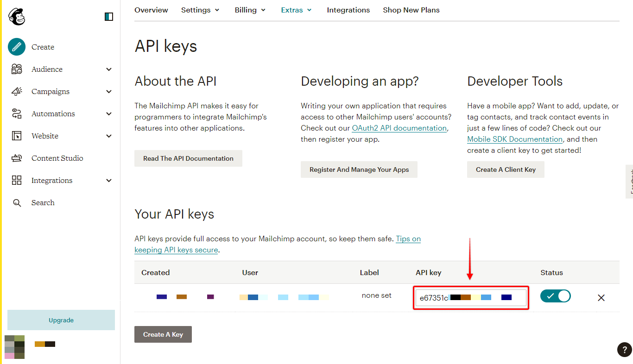633x364 pixels.
Task: Expand the Integrations sidebar chevron
Action: (109, 181)
